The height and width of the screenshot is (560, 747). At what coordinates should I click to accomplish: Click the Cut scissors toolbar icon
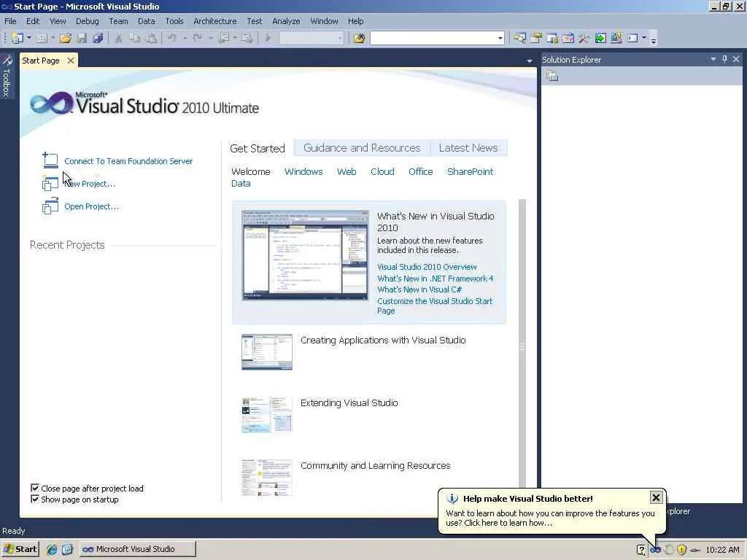(x=119, y=38)
